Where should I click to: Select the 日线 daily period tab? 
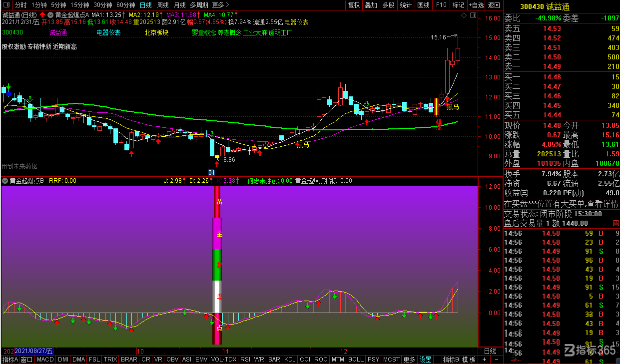pos(146,5)
